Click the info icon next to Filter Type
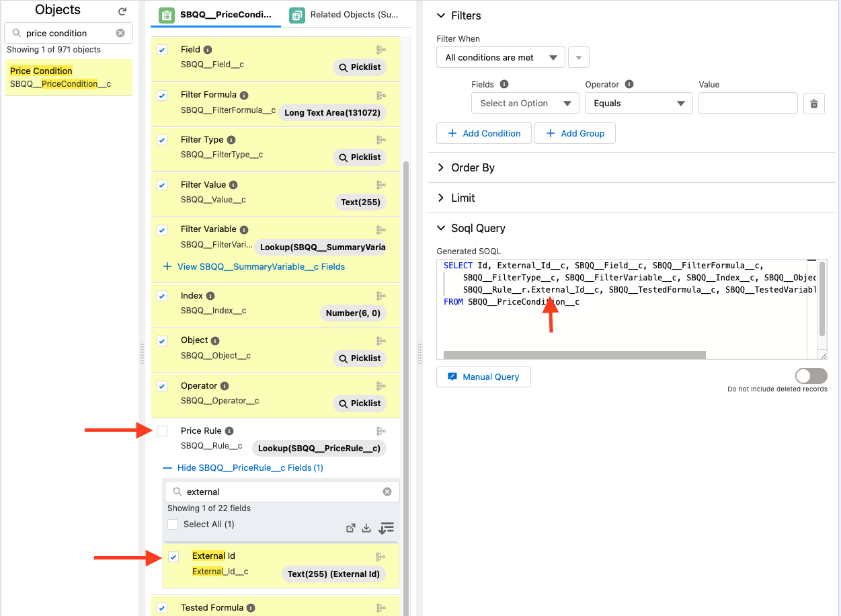This screenshot has height=616, width=841. click(x=231, y=140)
